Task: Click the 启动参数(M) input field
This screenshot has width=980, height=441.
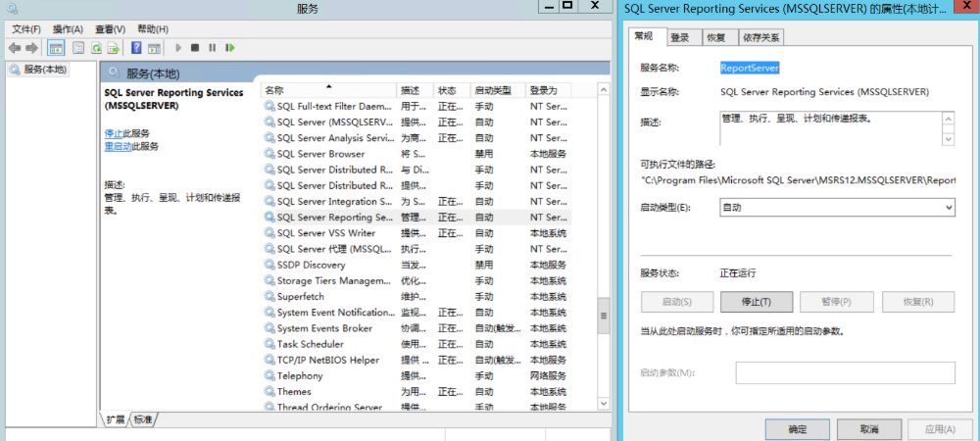Action: coord(845,373)
